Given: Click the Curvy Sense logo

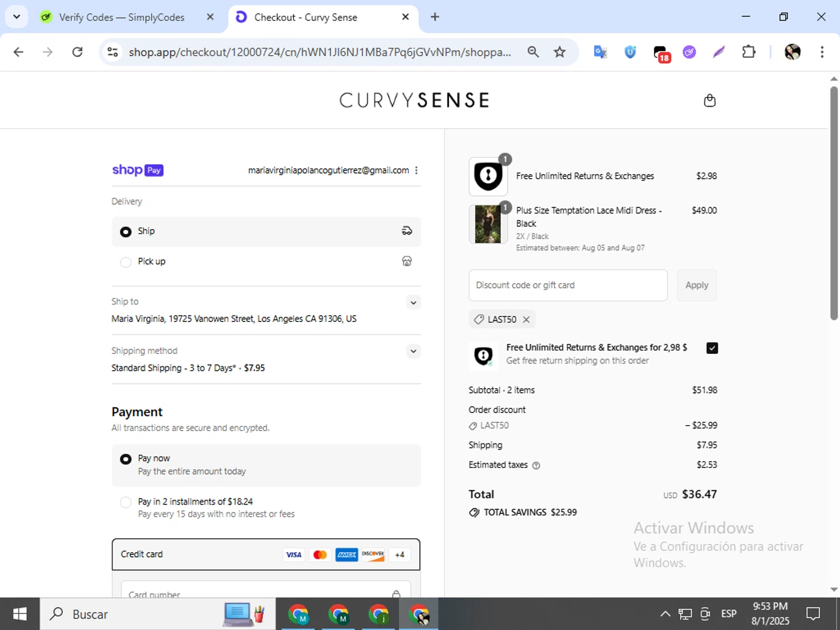Looking at the screenshot, I should (414, 100).
